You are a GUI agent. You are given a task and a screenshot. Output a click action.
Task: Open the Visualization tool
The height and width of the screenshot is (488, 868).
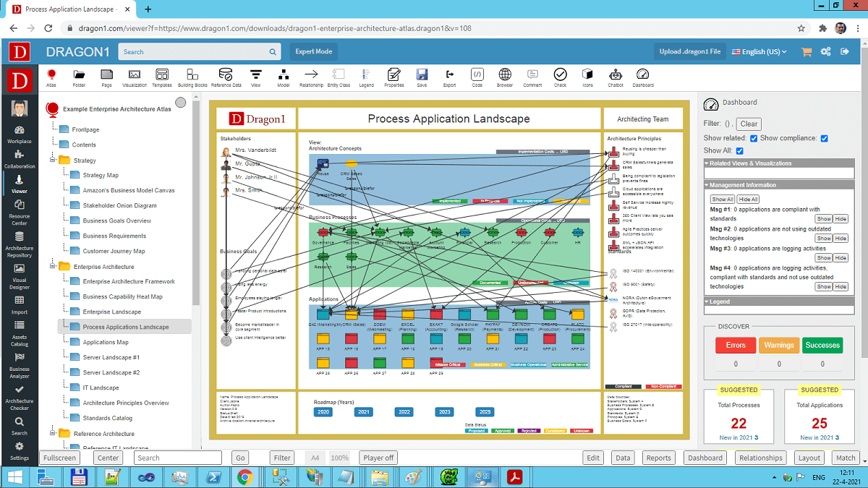[135, 77]
